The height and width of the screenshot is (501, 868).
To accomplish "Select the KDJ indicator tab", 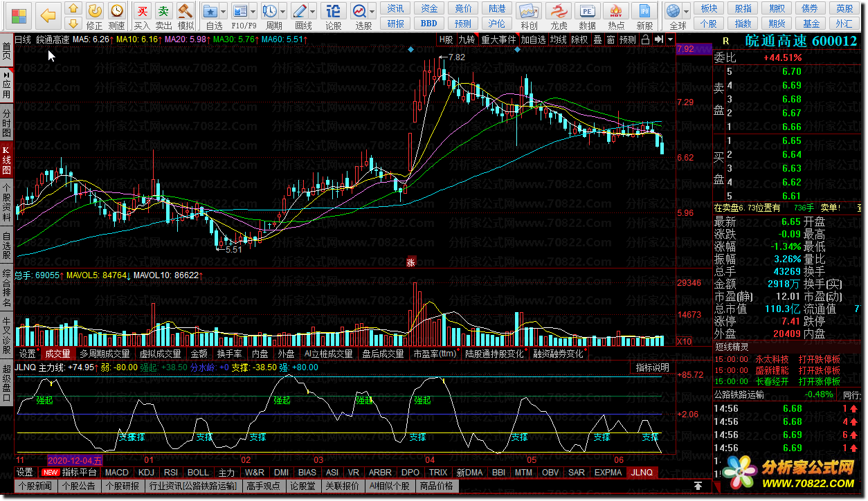I will [146, 472].
